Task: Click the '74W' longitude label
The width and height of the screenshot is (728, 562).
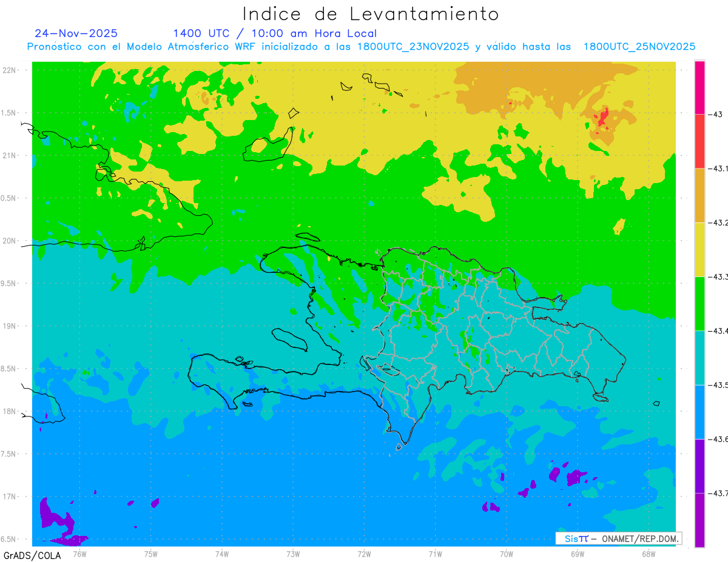Action: click(x=222, y=554)
